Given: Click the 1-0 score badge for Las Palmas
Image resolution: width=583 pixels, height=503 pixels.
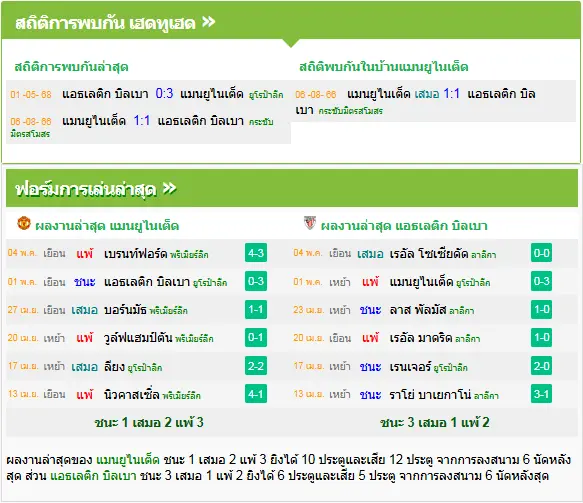Looking at the screenshot, I should coord(541,309).
